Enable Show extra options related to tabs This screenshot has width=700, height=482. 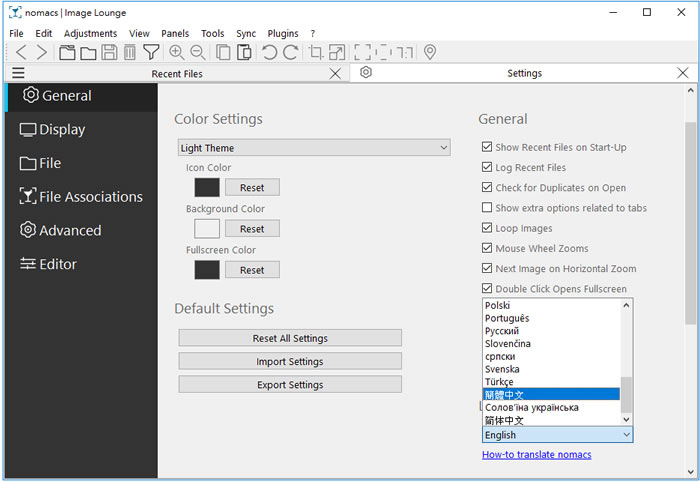(x=487, y=208)
